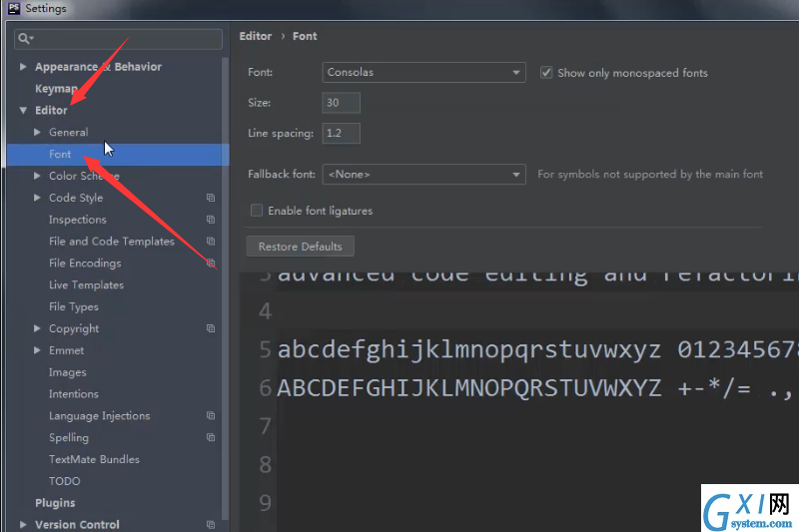Open Live Templates settings
Image resolution: width=799 pixels, height=532 pixels.
[86, 285]
